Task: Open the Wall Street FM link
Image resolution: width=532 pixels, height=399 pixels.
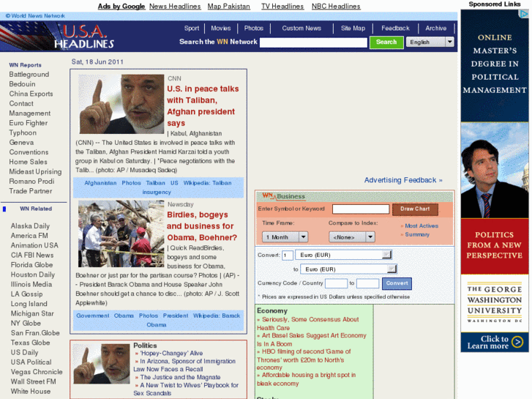Action: (x=33, y=381)
